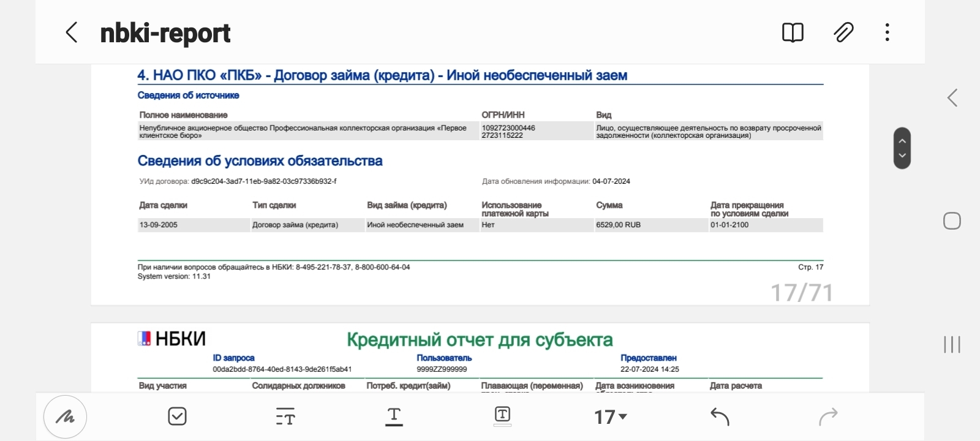980x441 pixels.
Task: Tap the paperclip attachment icon
Action: pyautogui.click(x=843, y=32)
